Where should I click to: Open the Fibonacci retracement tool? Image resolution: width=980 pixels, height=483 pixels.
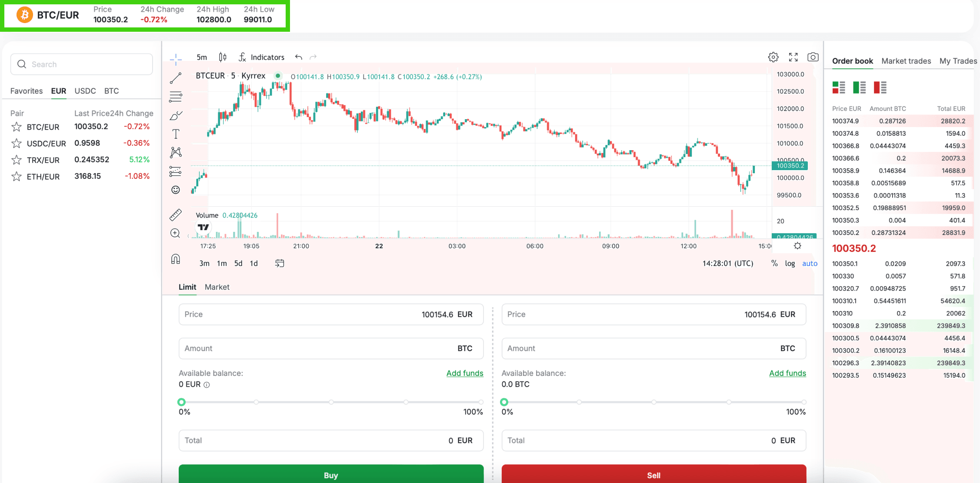pos(176,97)
